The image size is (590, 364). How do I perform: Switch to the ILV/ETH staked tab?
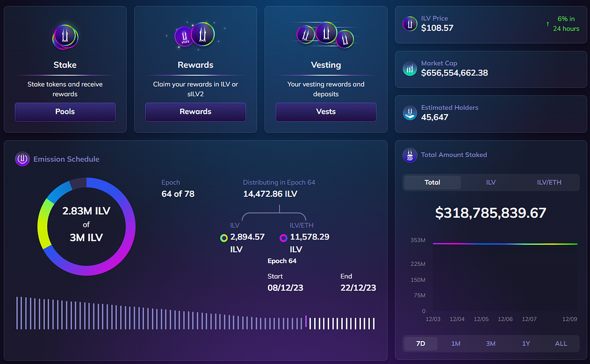coord(549,183)
